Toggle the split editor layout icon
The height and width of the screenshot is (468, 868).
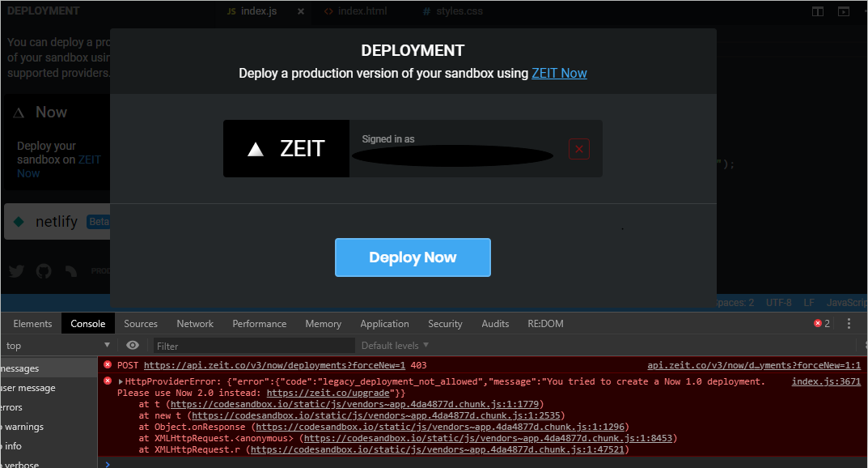point(818,11)
